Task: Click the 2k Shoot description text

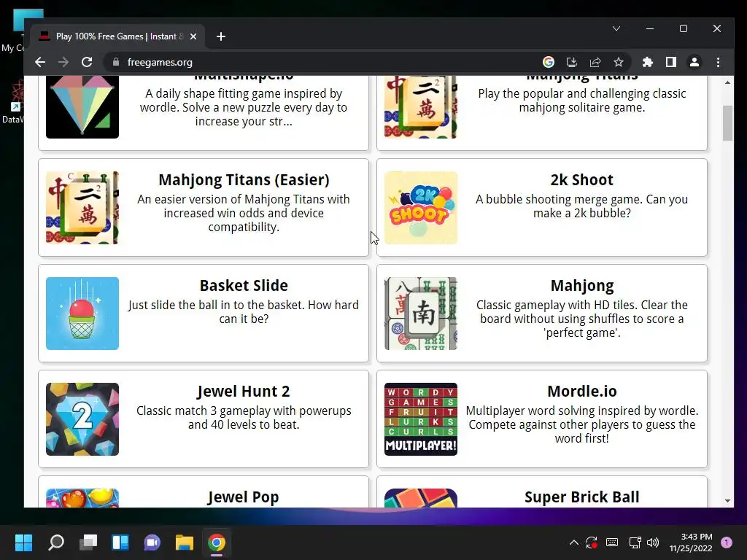Action: pos(581,206)
